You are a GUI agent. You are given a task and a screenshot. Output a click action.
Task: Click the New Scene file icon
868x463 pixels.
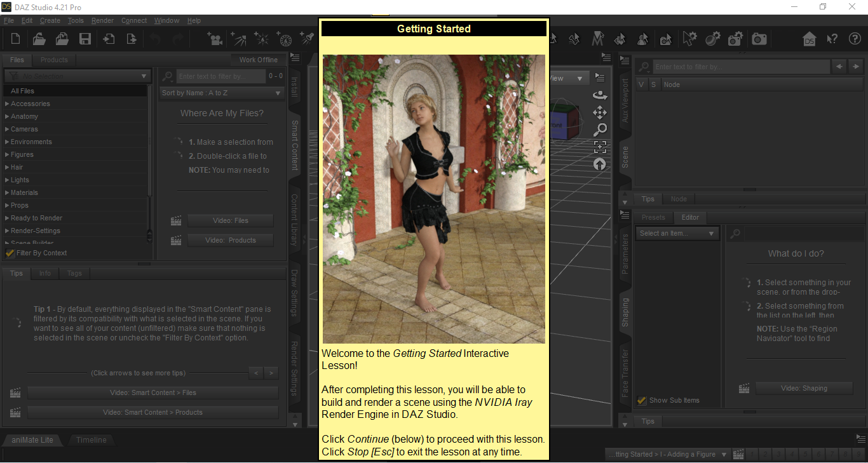pyautogui.click(x=16, y=39)
